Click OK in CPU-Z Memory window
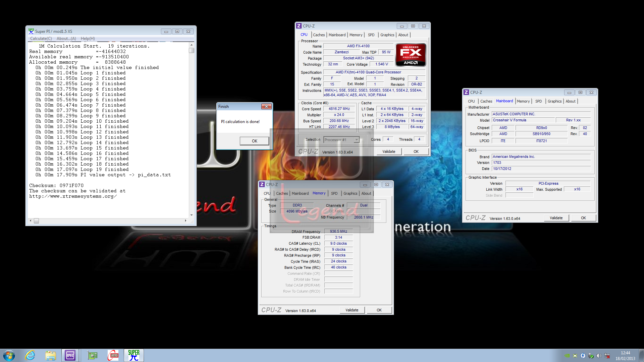Viewport: 644px width, 362px height. (379, 310)
